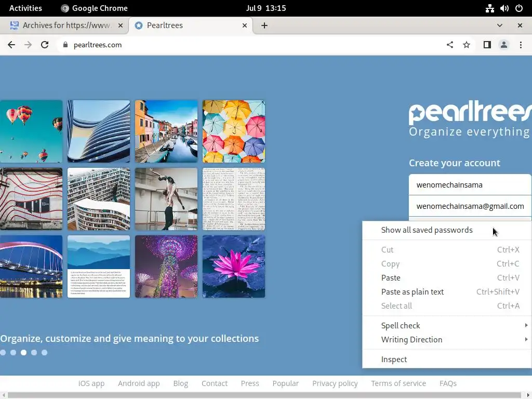Open a new tab with plus button

(x=264, y=25)
